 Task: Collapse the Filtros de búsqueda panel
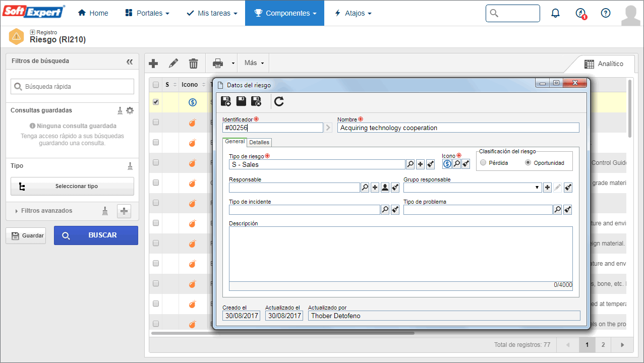(130, 62)
